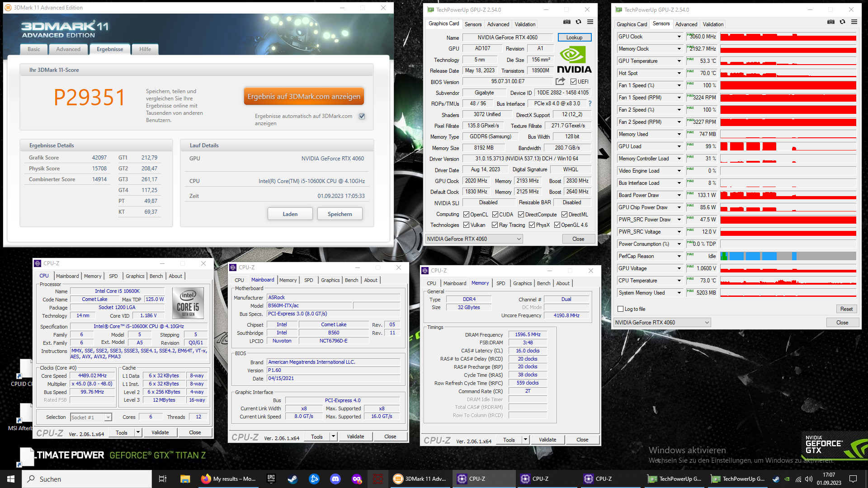The image size is (868, 488).
Task: Click the first CPU-Z taskbar button
Action: 484,479
